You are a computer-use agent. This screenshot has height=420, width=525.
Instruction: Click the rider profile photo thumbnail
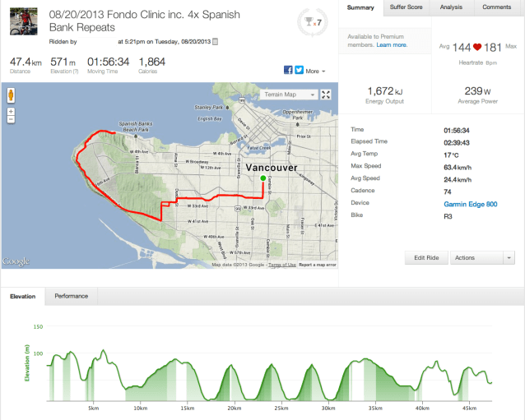(23, 21)
